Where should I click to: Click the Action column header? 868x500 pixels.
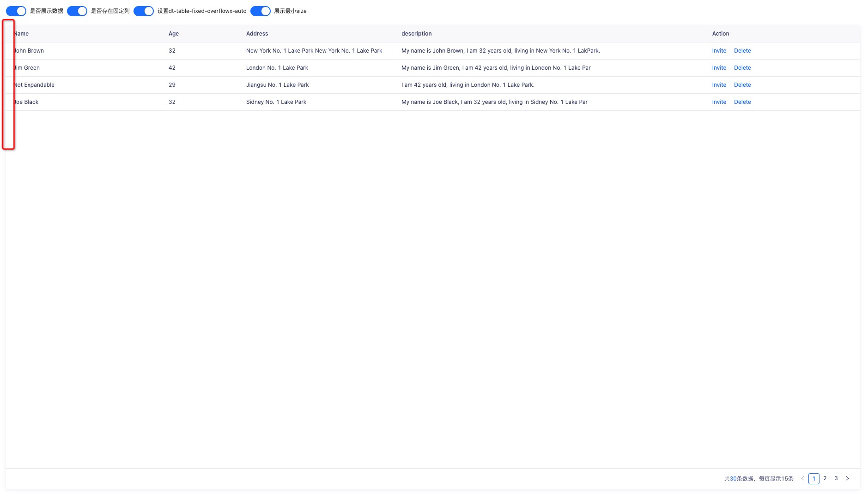720,33
